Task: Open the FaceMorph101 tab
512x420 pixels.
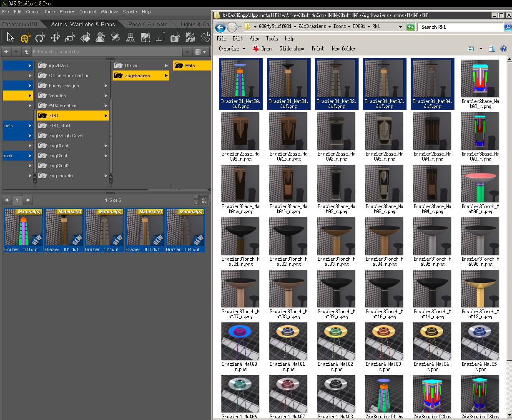Action: pyautogui.click(x=20, y=24)
